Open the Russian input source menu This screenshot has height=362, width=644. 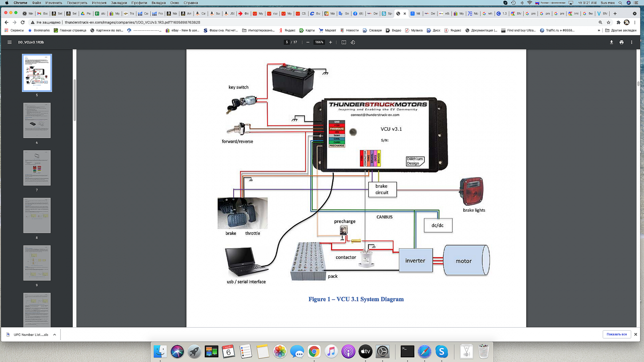coord(550,3)
